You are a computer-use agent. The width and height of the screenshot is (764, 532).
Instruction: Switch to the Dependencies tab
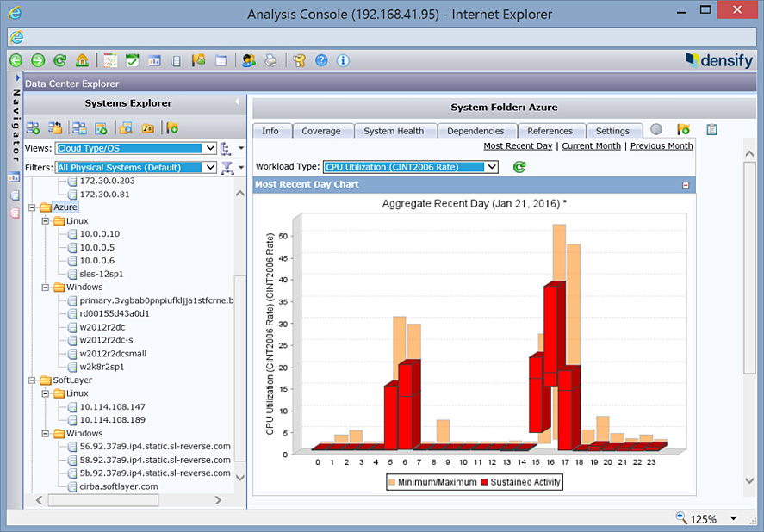[475, 131]
